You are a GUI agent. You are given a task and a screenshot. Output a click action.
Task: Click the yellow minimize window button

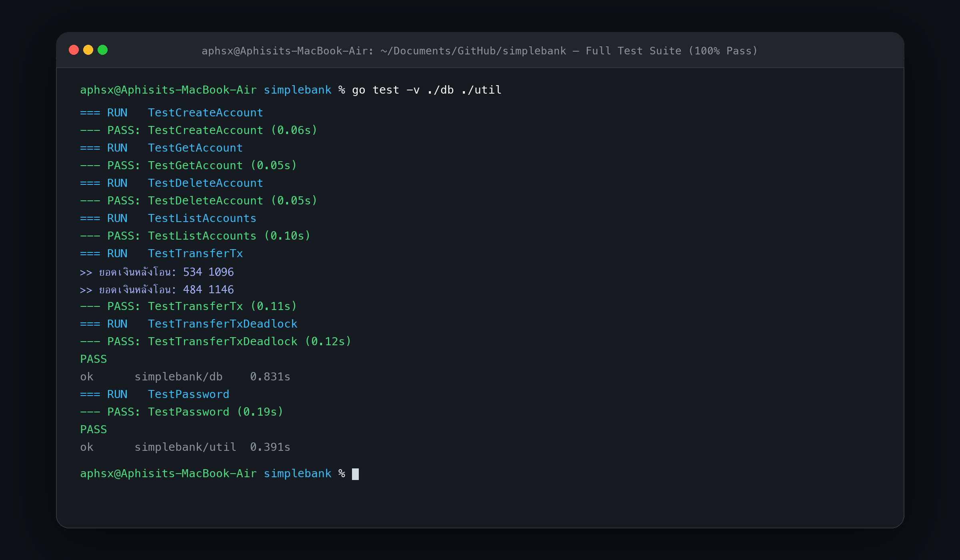click(x=88, y=50)
